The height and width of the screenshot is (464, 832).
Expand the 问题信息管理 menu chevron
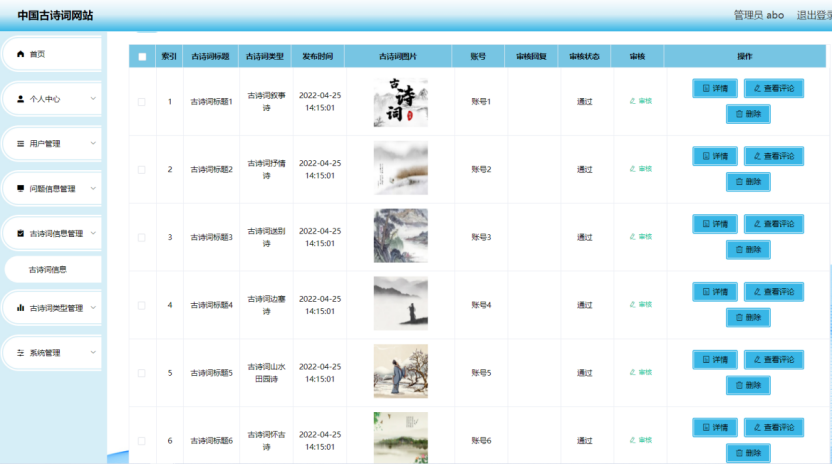click(x=93, y=188)
